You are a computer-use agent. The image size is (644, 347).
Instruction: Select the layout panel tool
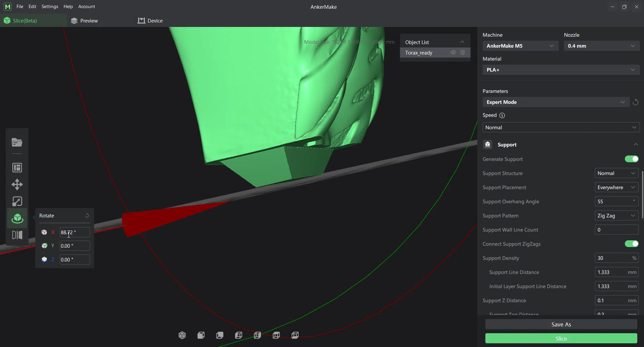17,168
